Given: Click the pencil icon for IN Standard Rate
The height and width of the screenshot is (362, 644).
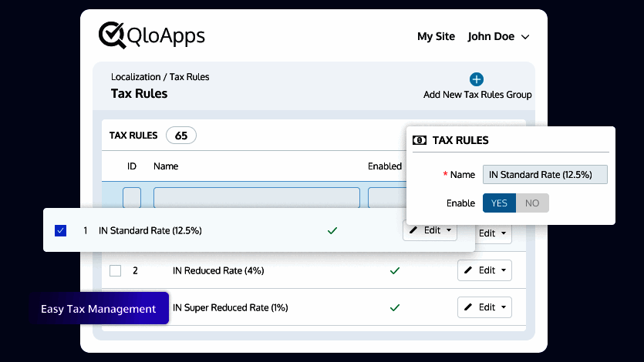Looking at the screenshot, I should [x=413, y=230].
